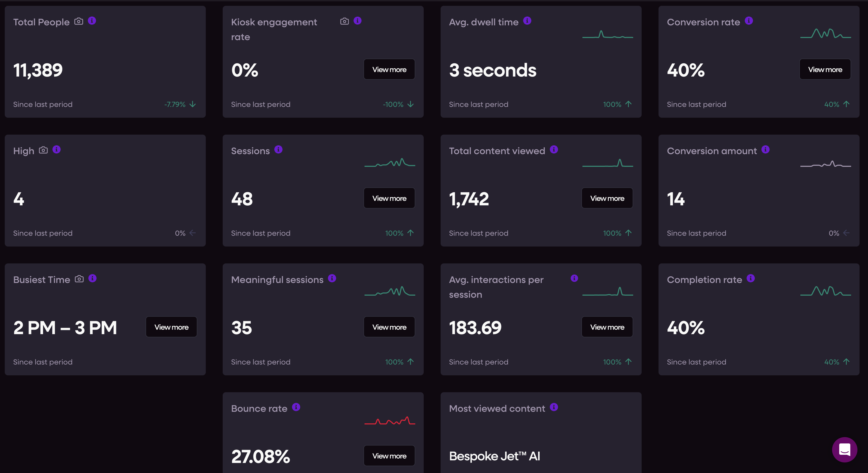Click the camera icon on the Kiosk engagement rate card
This screenshot has width=868, height=473.
(x=344, y=21)
